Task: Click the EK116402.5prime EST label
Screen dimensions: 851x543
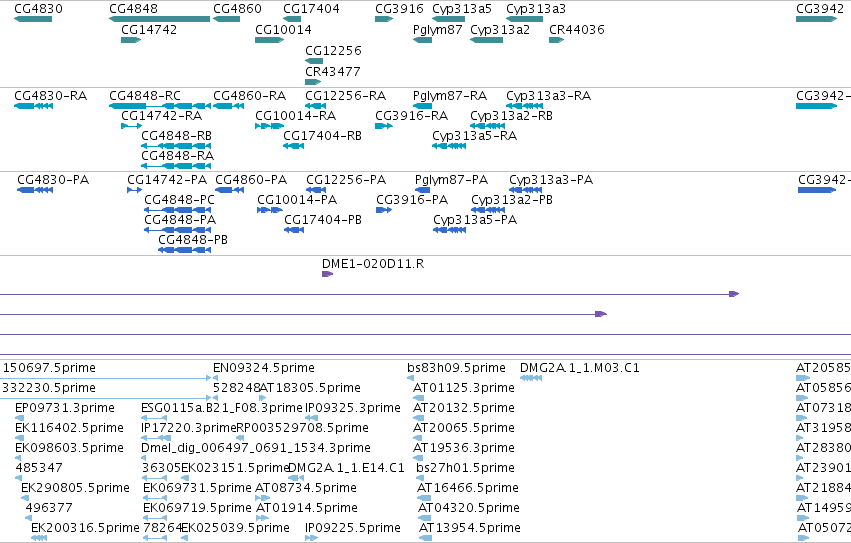Action: click(x=69, y=428)
